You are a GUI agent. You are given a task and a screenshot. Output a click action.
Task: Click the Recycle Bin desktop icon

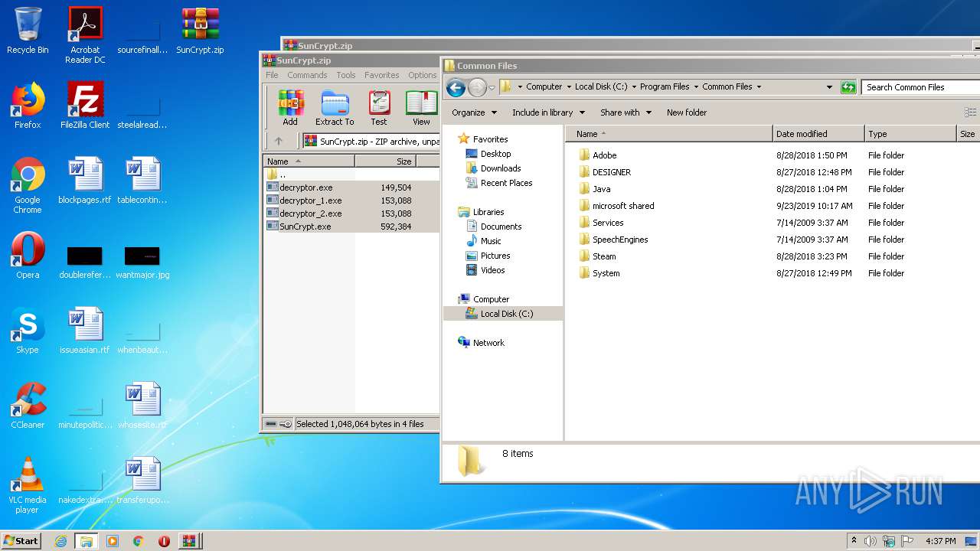28,31
